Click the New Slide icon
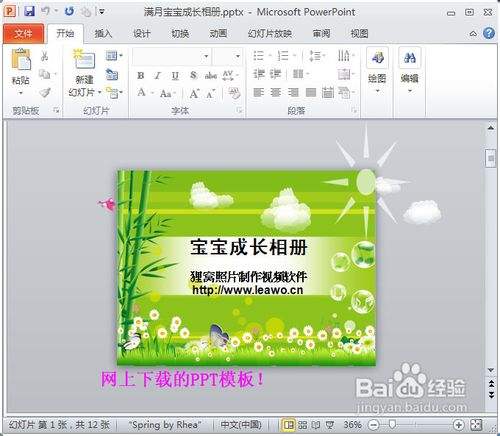The height and width of the screenshot is (436, 500). click(x=84, y=59)
